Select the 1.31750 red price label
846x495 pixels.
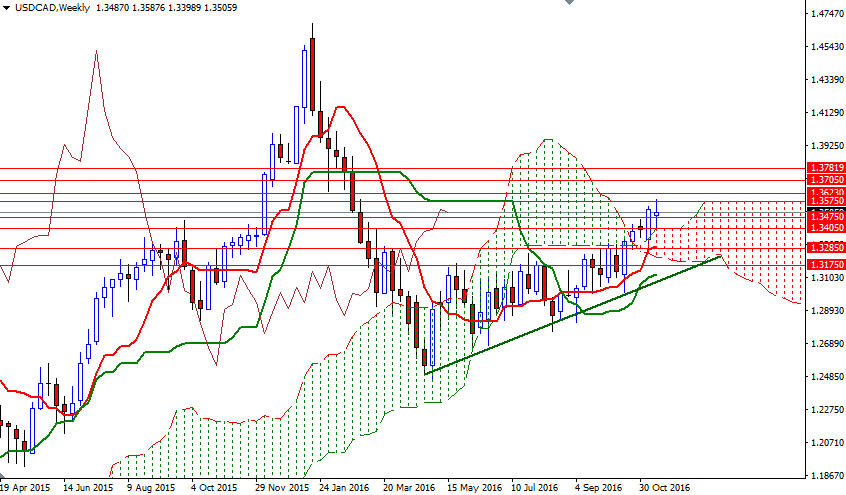coord(825,265)
